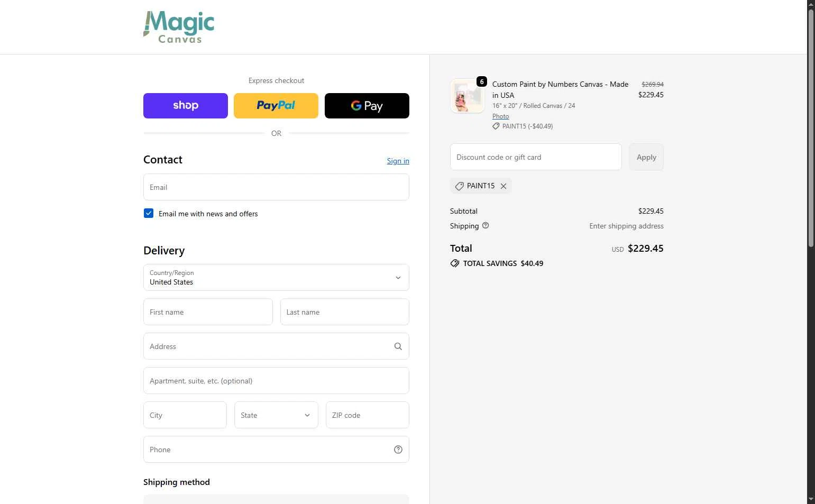The image size is (815, 504).
Task: Pay with Shop Pay express button
Action: tap(186, 106)
